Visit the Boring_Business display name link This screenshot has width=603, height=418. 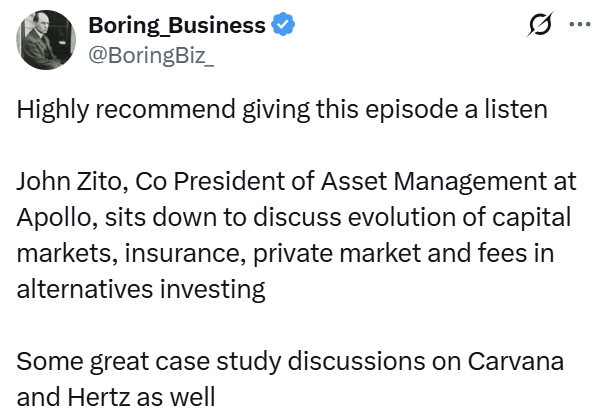coord(177,25)
